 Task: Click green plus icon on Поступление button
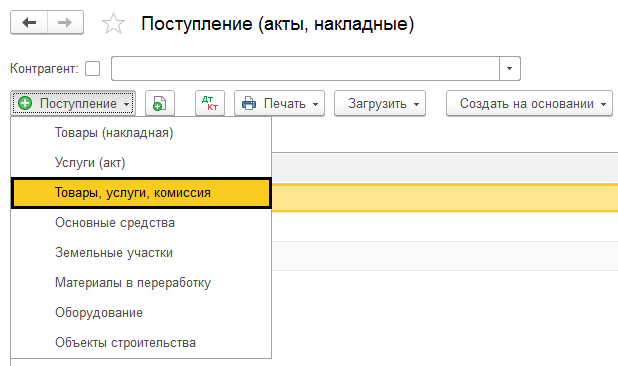25,103
